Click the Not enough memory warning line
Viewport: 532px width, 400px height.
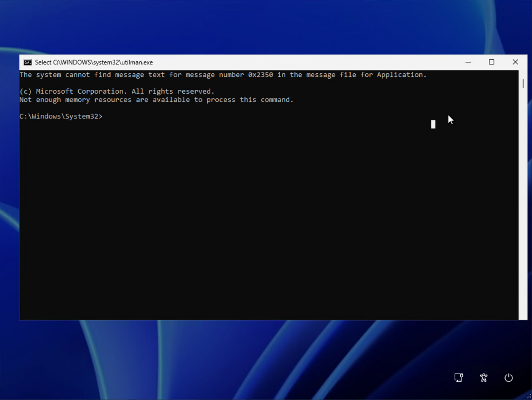click(x=156, y=100)
